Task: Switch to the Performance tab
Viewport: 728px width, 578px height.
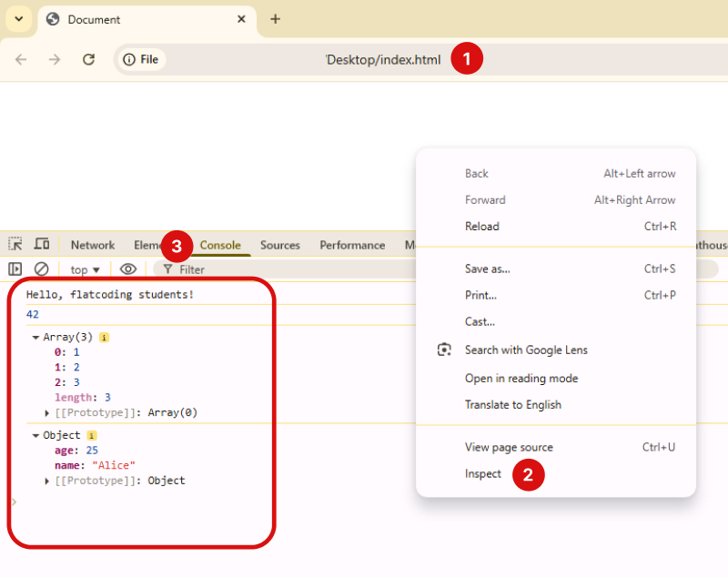Action: pyautogui.click(x=352, y=245)
